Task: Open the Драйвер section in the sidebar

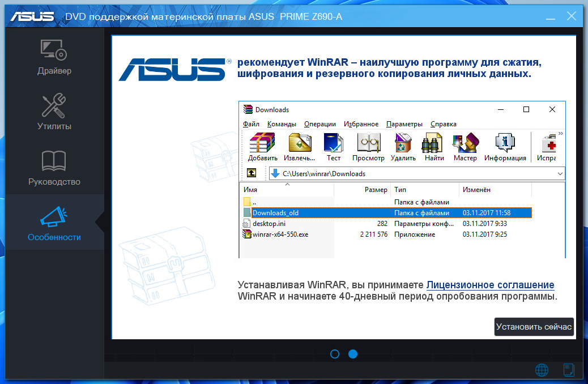Action: click(x=54, y=57)
